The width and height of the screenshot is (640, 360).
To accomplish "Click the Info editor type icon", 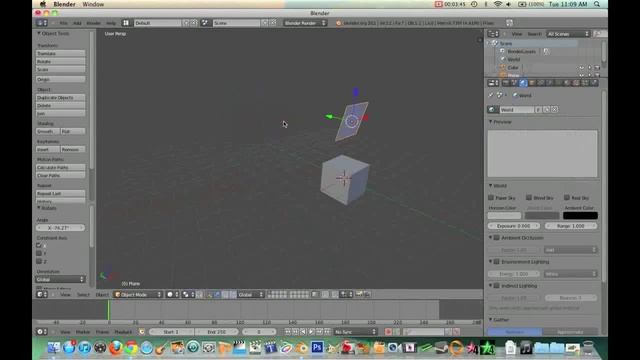I will click(42, 23).
